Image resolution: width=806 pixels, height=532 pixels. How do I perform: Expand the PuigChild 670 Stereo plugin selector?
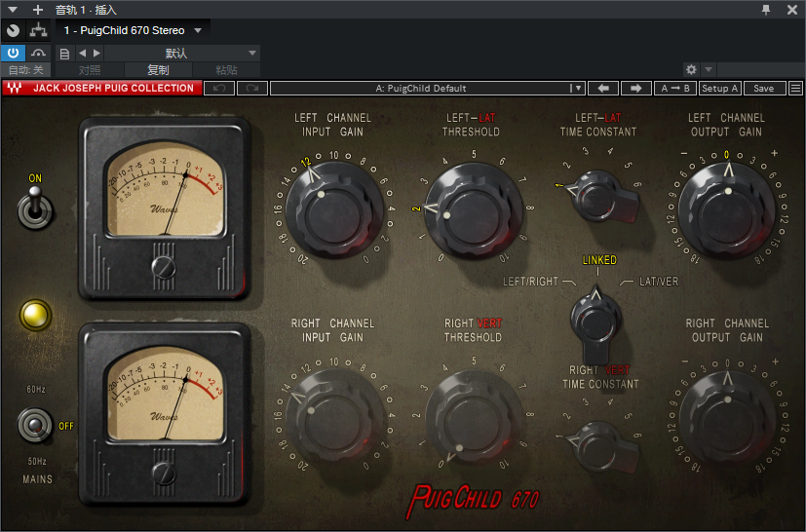click(x=133, y=31)
